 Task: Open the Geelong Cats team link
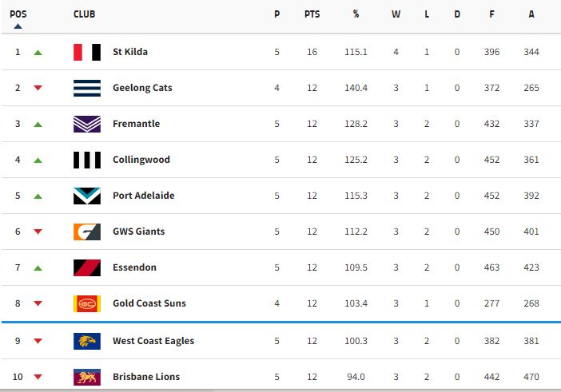click(142, 88)
